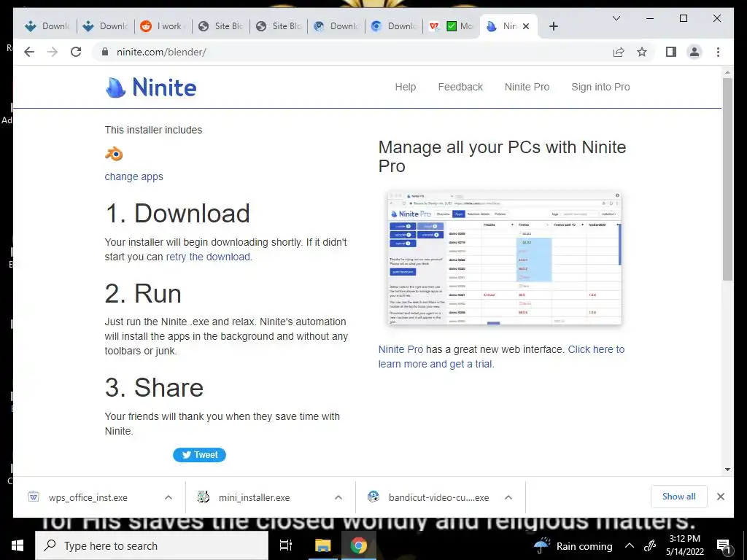Click the address bar URL ninite.com/blender/
The image size is (747, 560).
161,52
